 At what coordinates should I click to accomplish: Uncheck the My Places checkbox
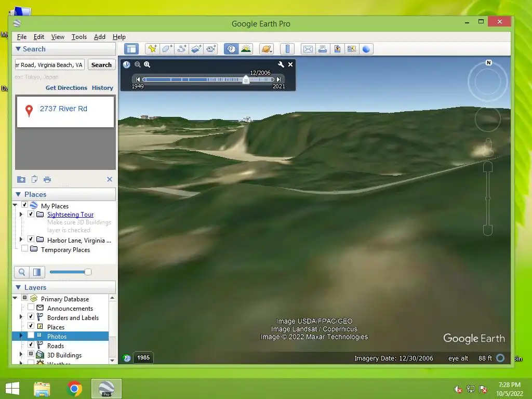[24, 205]
